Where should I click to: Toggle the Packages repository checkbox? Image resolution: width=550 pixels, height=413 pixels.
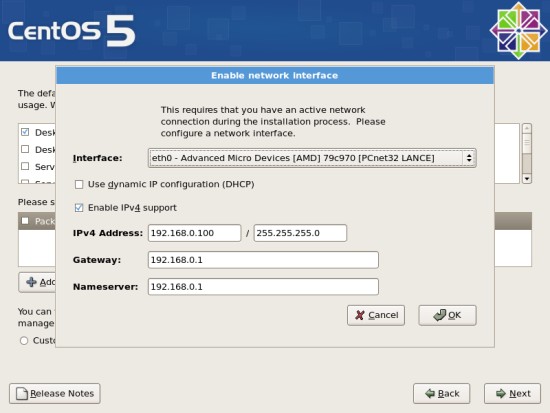25,221
